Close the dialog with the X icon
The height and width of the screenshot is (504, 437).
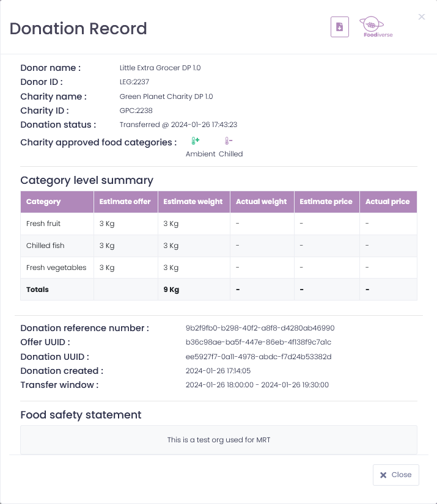pos(422,17)
